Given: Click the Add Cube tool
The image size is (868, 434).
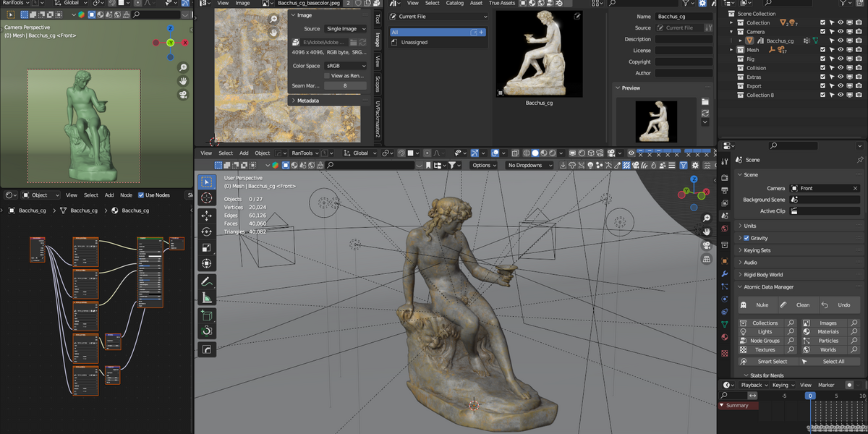Looking at the screenshot, I should (x=206, y=315).
